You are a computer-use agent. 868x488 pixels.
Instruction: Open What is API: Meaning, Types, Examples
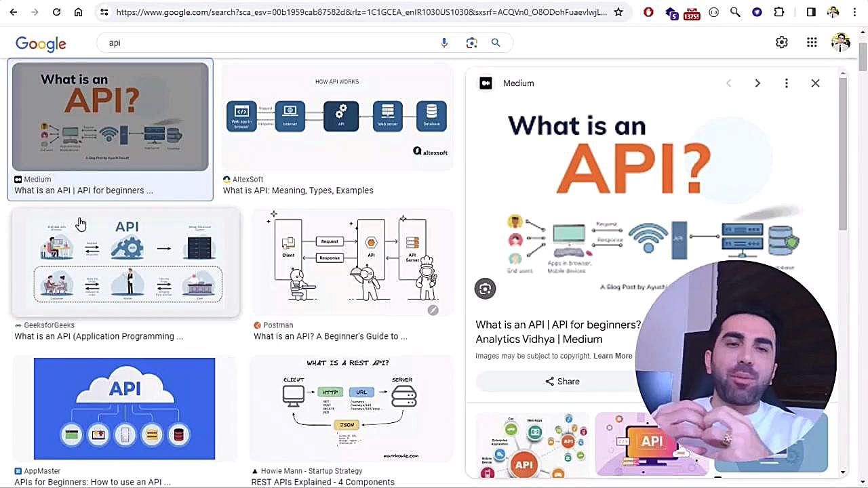tap(298, 190)
